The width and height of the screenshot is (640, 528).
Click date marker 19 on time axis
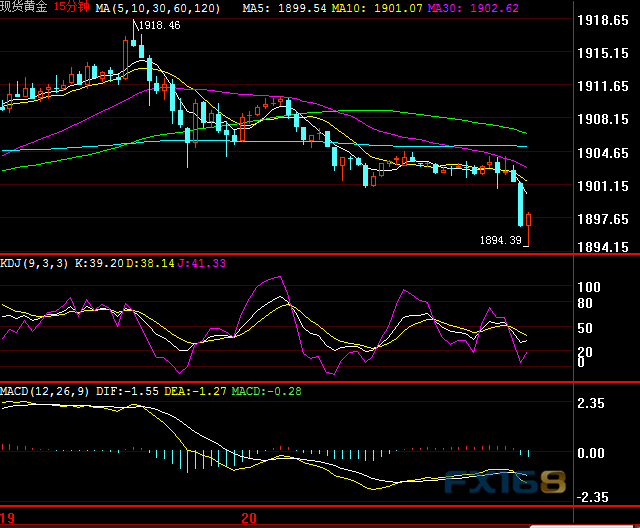8,518
